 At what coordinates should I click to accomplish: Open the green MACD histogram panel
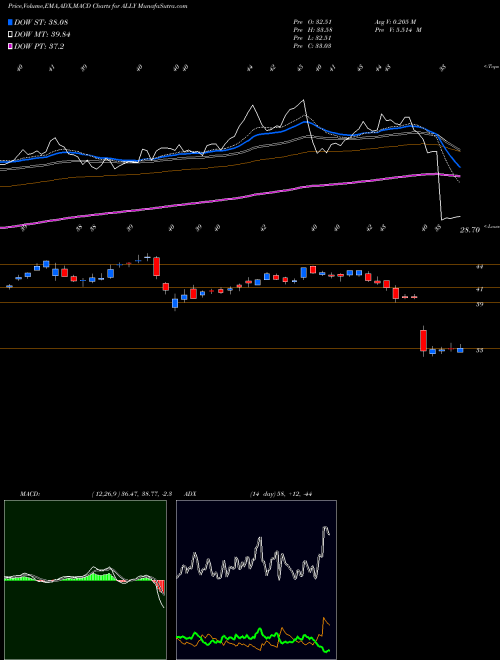(x=85, y=580)
